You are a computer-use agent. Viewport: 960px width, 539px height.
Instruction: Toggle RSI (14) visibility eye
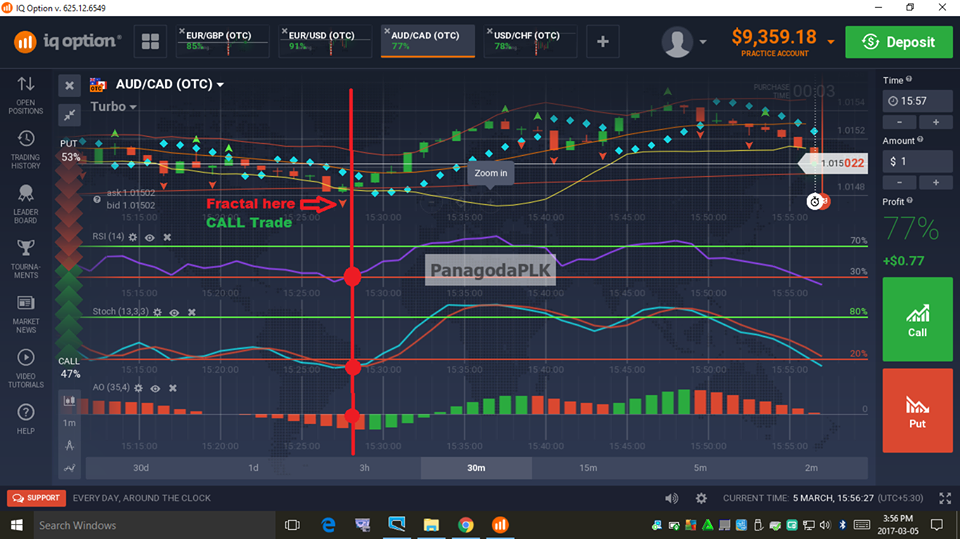[150, 237]
